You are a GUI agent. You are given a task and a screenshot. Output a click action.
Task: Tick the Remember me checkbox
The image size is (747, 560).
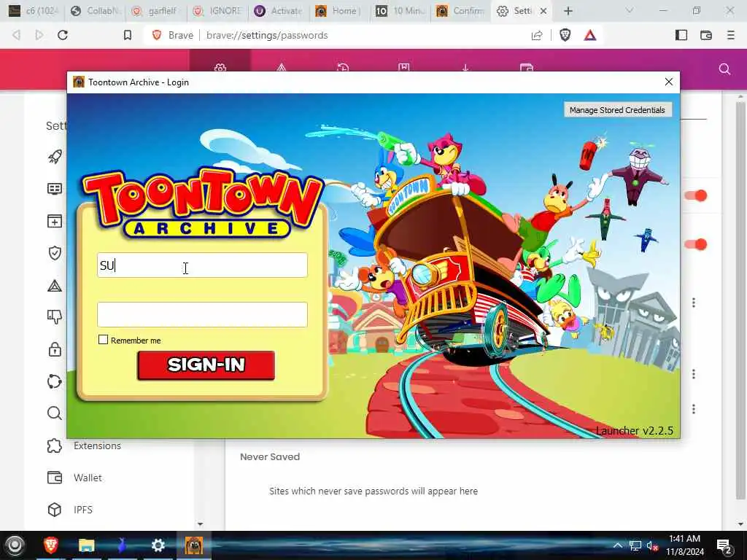pos(103,340)
